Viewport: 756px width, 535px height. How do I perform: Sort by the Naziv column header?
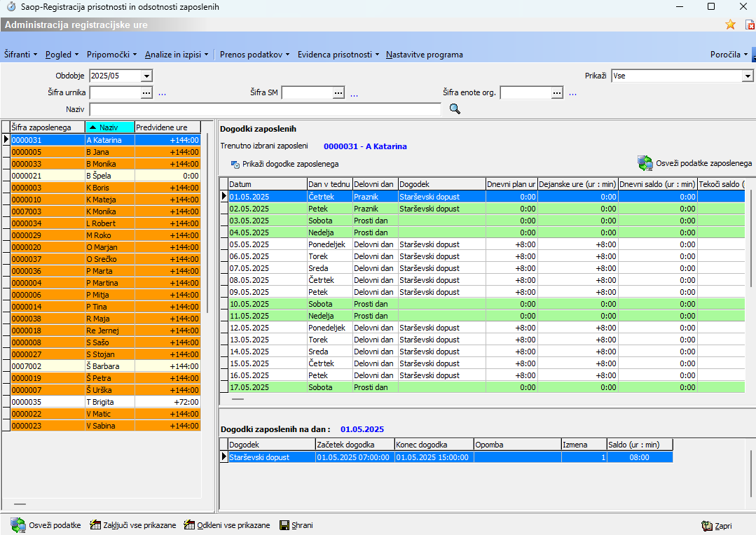tap(109, 127)
